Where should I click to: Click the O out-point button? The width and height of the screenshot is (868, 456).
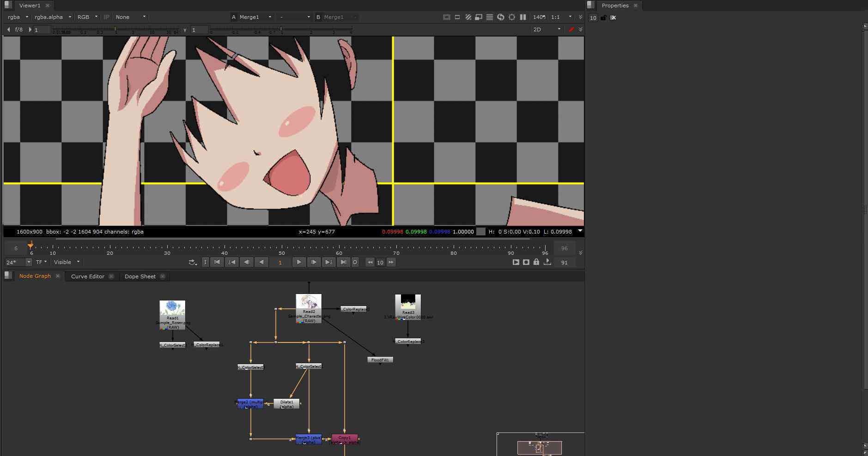[355, 262]
